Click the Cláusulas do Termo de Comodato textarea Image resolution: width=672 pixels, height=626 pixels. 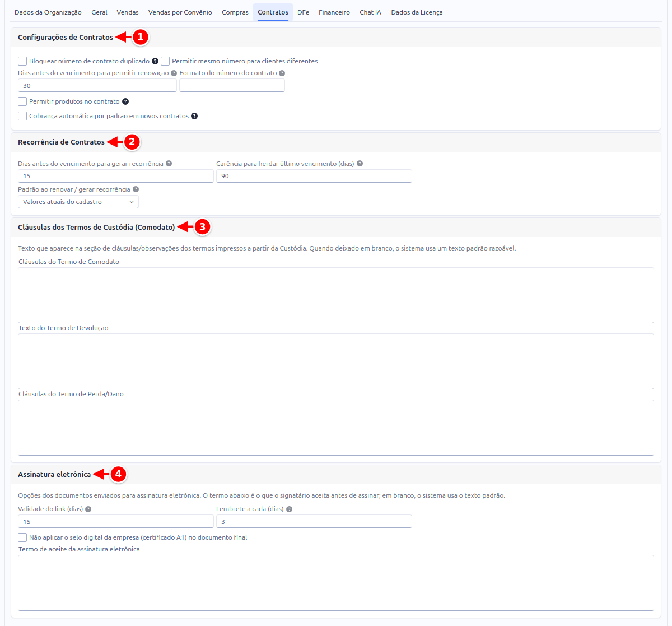coord(336,295)
